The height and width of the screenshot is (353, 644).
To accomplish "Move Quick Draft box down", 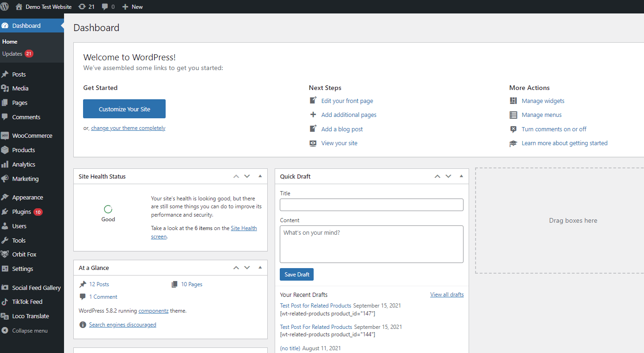I will 448,176.
